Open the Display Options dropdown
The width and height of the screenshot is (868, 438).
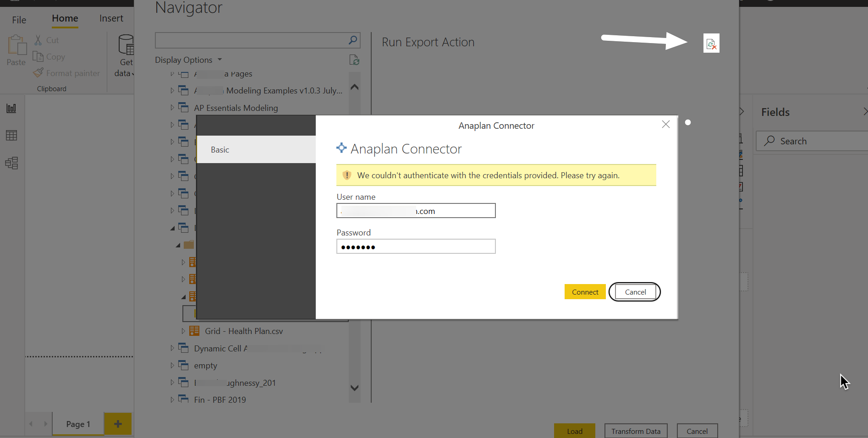coord(188,60)
